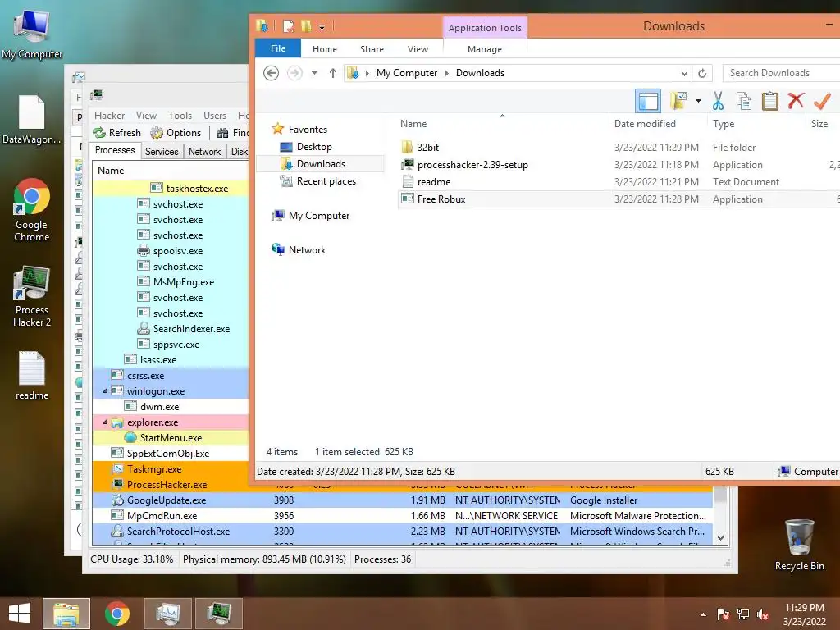840x630 pixels.
Task: Open dropdown arrow next to folder options icon
Action: point(698,101)
